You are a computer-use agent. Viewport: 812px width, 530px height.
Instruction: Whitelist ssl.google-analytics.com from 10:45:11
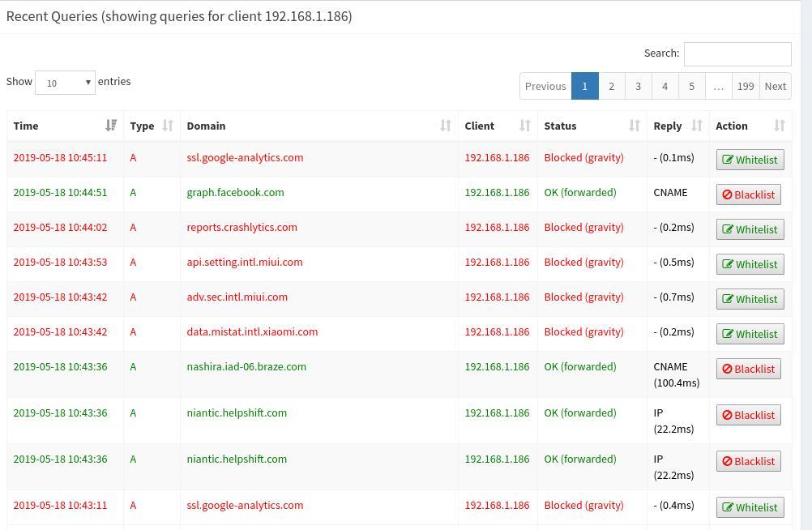point(750,160)
